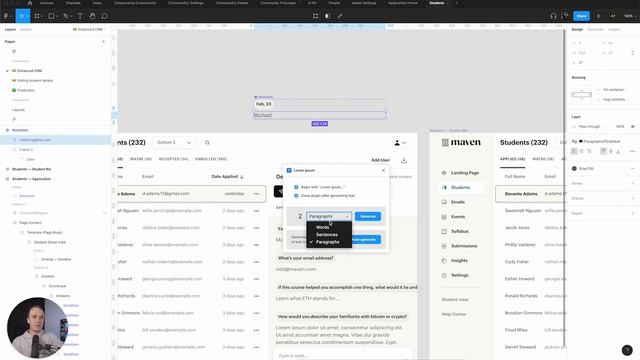The width and height of the screenshot is (640, 360).
Task: Click the download icon near Add User
Action: pos(404,160)
